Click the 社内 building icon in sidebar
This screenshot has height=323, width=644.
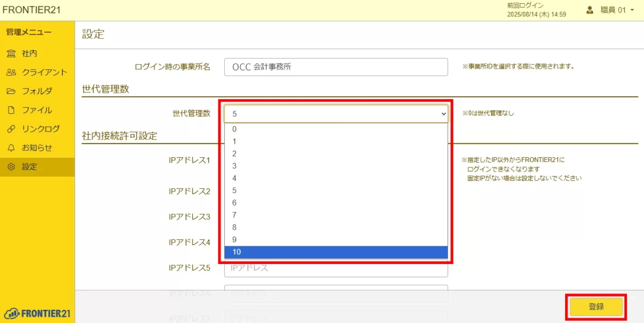[x=11, y=54]
